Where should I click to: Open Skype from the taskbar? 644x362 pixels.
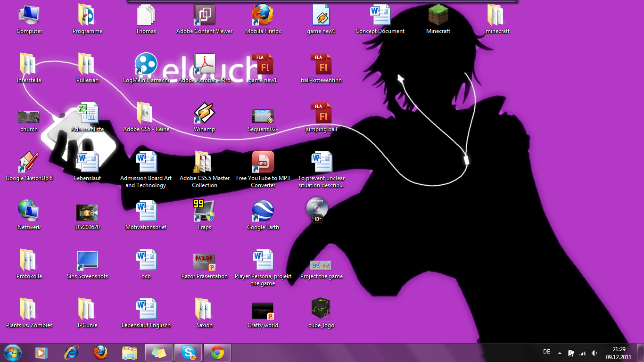coord(189,352)
